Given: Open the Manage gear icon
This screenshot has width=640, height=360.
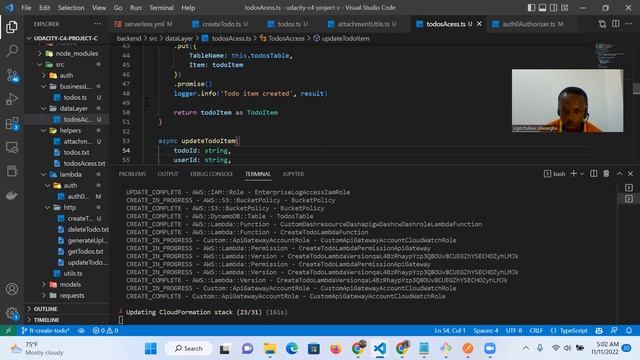Looking at the screenshot, I should tap(12, 313).
